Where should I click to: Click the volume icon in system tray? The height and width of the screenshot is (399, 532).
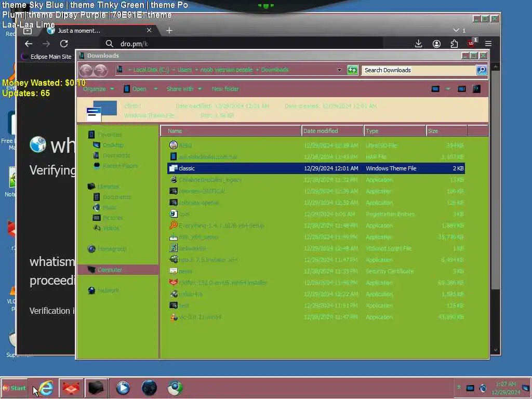(483, 388)
